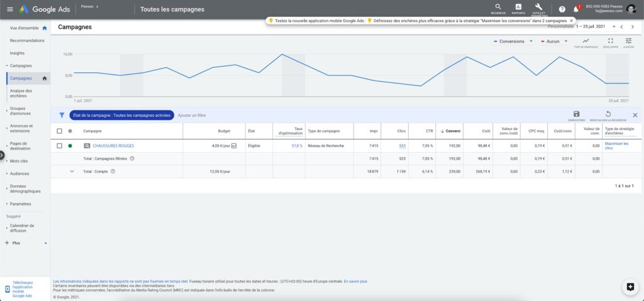Close the tips notification banner
Image resolution: width=644 pixels, height=301 pixels.
click(571, 21)
